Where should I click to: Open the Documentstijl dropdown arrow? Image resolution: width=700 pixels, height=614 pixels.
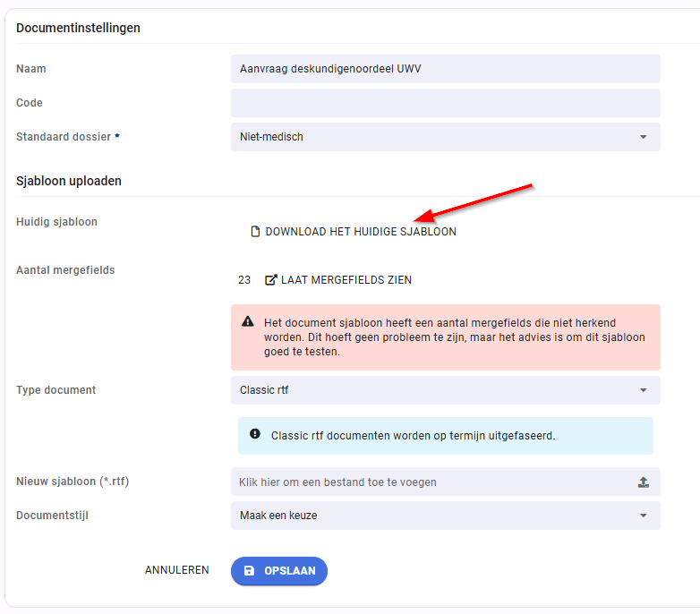pyautogui.click(x=643, y=516)
